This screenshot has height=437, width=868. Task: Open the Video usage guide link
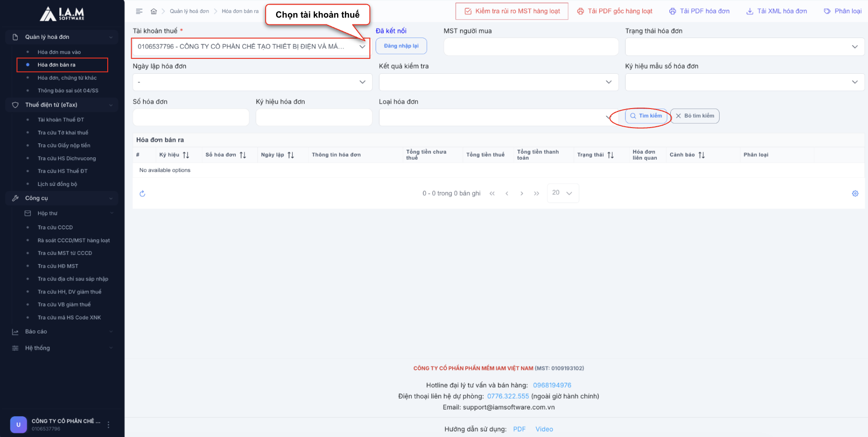pyautogui.click(x=544, y=429)
